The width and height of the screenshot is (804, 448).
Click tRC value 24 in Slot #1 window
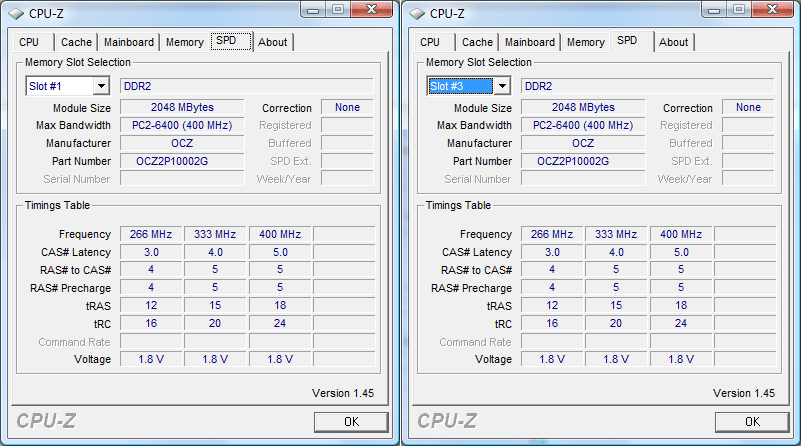(280, 323)
